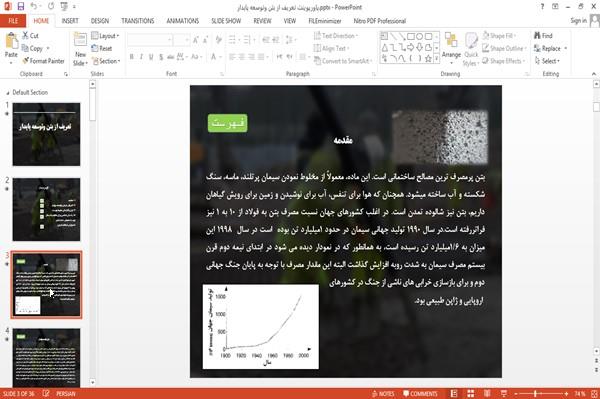Start the Slide Show from status bar icon
600x399 pixels.
(x=504, y=394)
